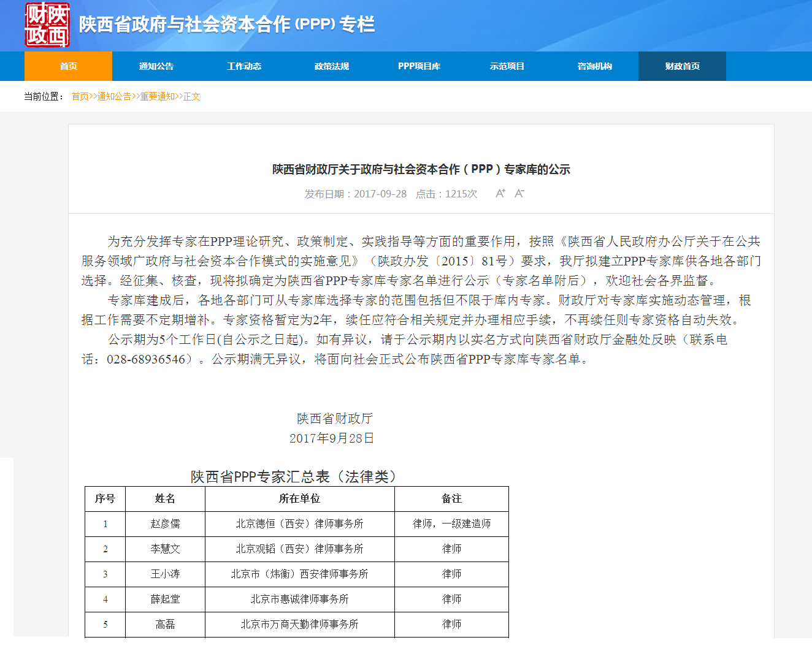Open the 通知公告 navigation tab

coord(156,66)
